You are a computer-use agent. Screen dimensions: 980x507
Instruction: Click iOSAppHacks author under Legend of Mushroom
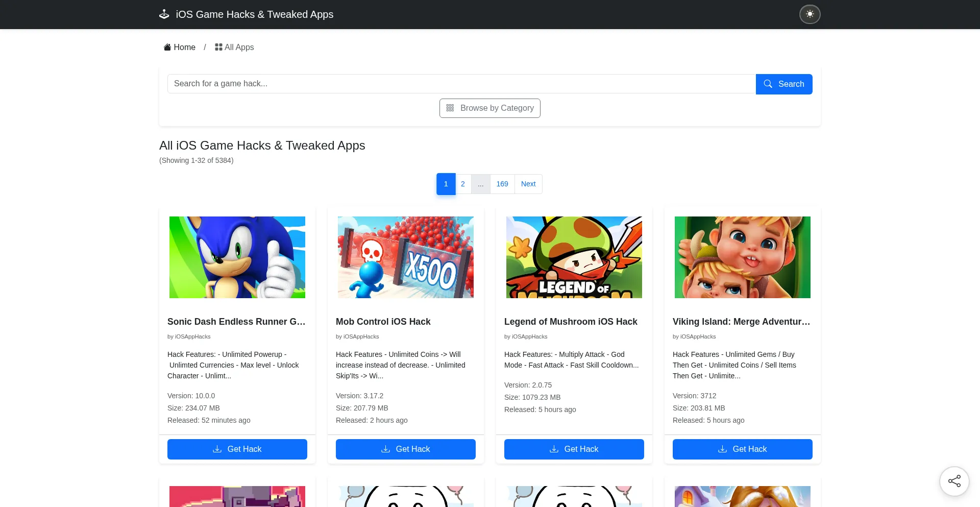529,336
